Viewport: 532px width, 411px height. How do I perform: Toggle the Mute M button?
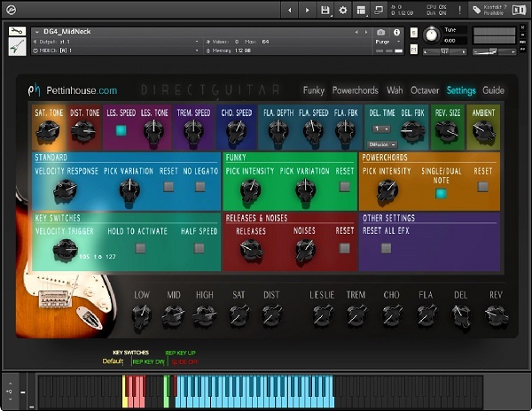(414, 50)
